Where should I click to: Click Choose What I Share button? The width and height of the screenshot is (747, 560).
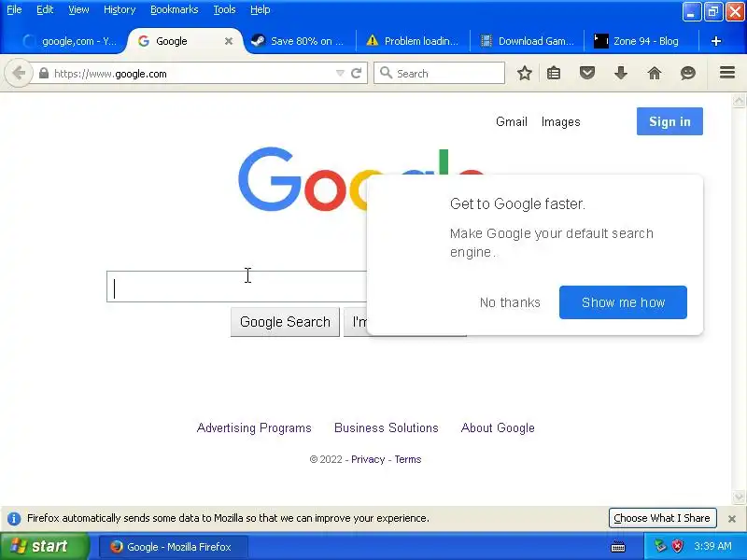[x=662, y=518]
